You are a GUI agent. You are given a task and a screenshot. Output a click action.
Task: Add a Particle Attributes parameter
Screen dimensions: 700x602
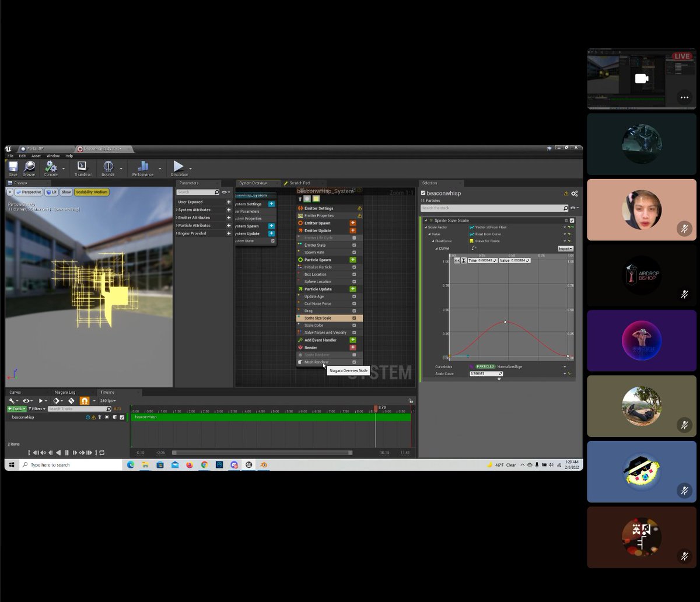click(x=229, y=225)
